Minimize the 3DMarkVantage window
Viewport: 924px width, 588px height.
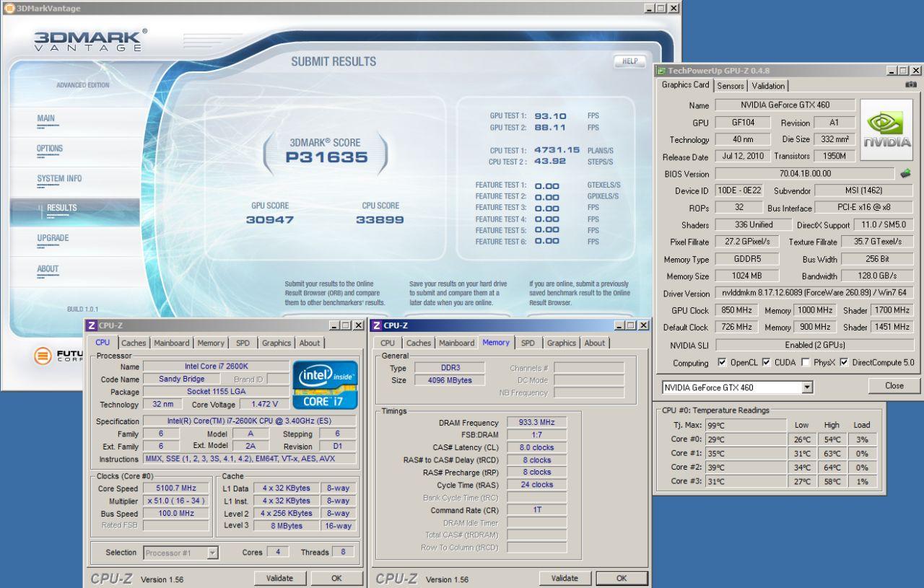point(650,8)
